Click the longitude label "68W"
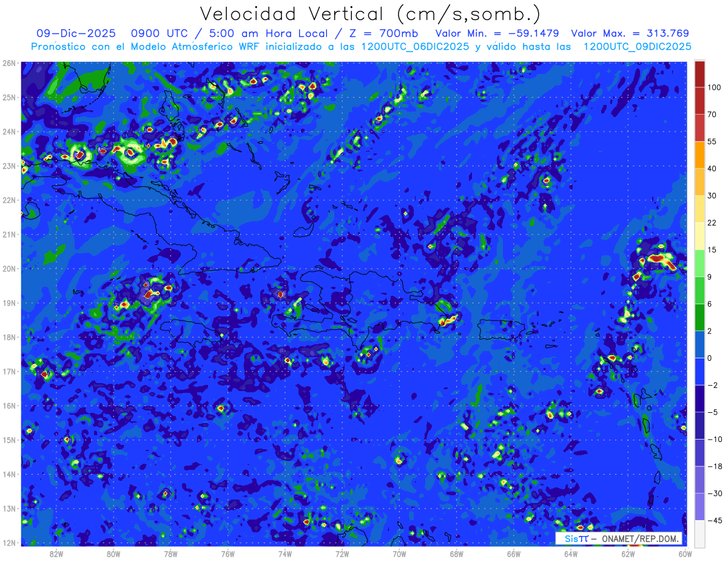Image resolution: width=728 pixels, height=562 pixels. [456, 554]
